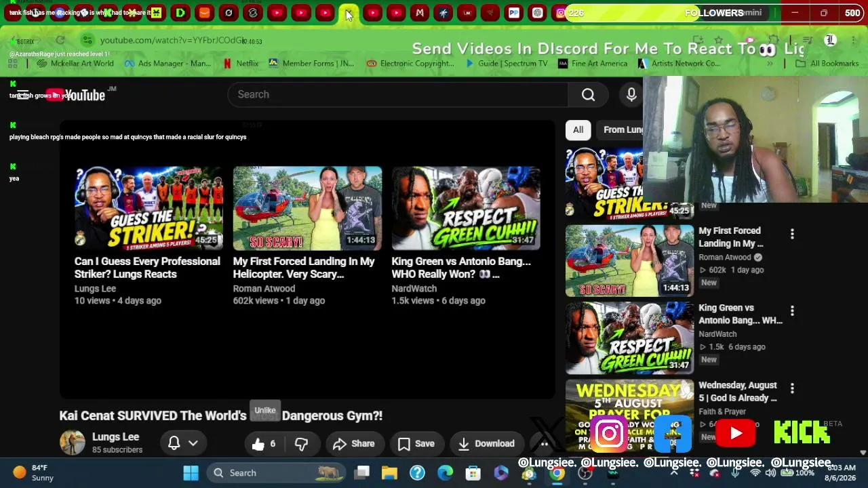Open end-screen title 'King Green vs Antonio Bang... WHO Really Won?'
The height and width of the screenshot is (488, 868).
(x=461, y=268)
